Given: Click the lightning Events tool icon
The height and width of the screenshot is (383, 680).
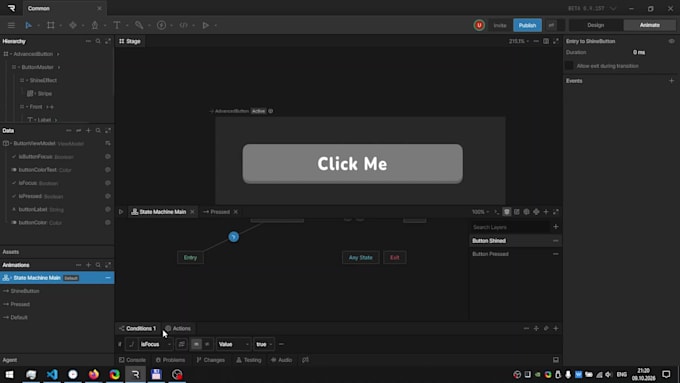Looking at the screenshot, I should [161, 25].
